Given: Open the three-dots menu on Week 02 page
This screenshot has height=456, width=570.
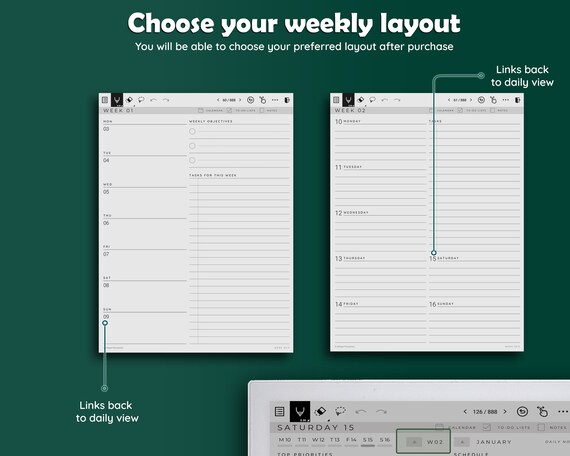Looking at the screenshot, I should tap(506, 100).
